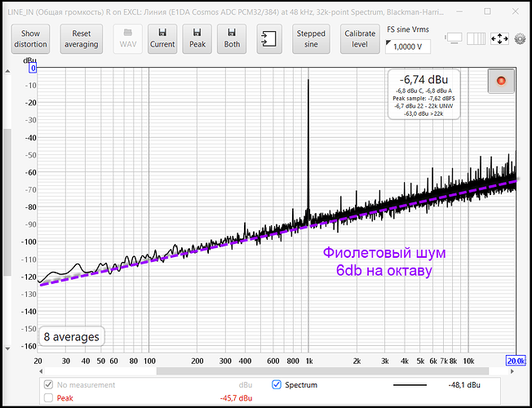532x408 pixels.
Task: Save the Peak trace
Action: tap(197, 38)
